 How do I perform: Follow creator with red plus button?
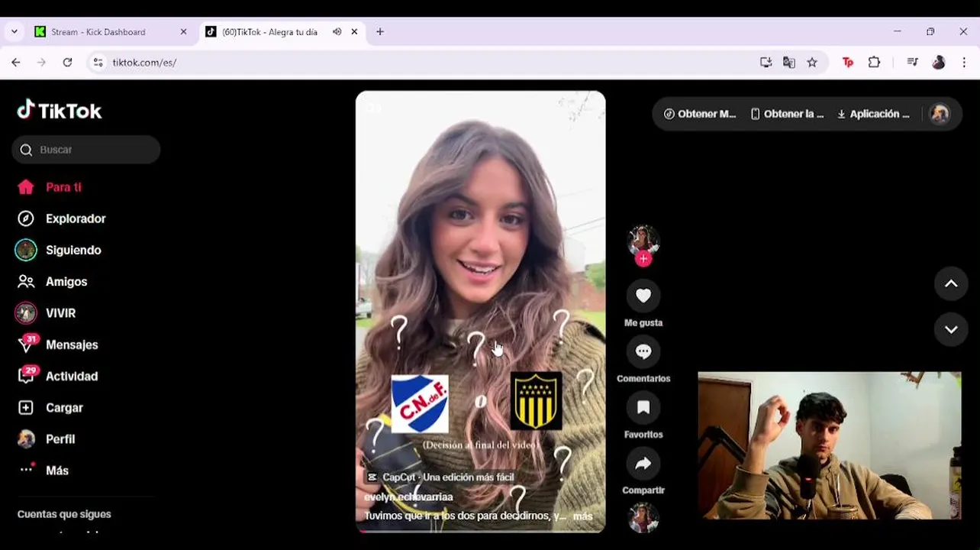coord(643,259)
